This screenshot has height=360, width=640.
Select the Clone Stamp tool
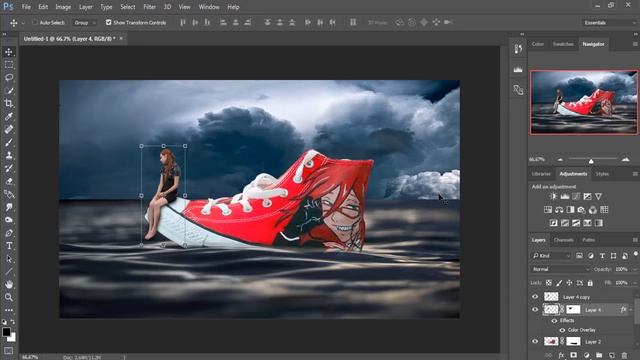9,155
